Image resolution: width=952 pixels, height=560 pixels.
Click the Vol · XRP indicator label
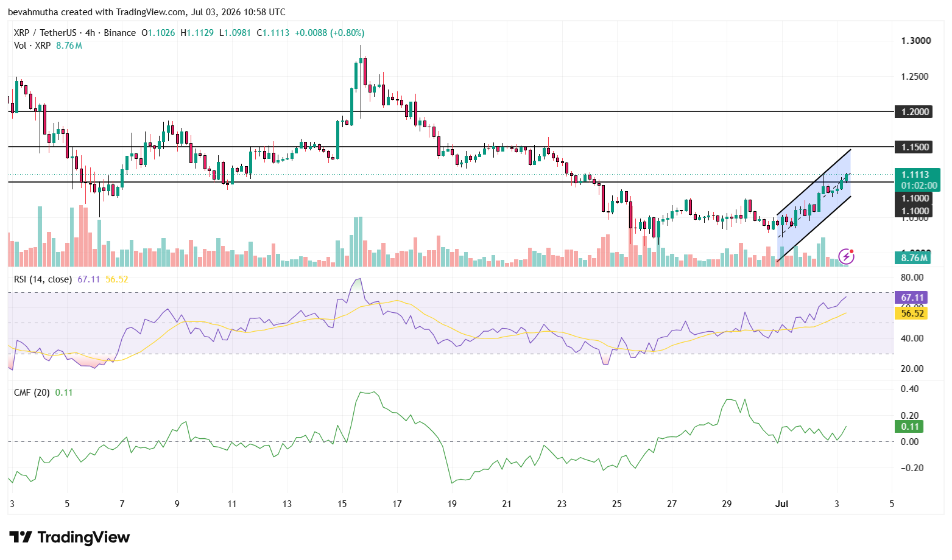(32, 46)
